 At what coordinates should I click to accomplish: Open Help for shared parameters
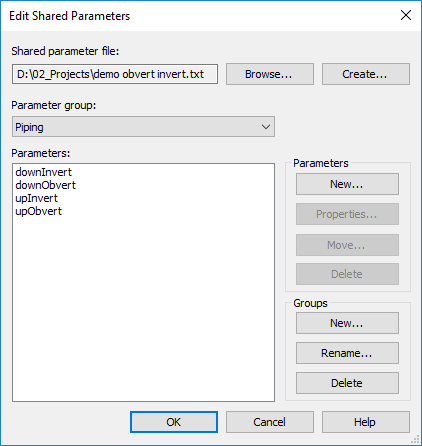click(366, 422)
